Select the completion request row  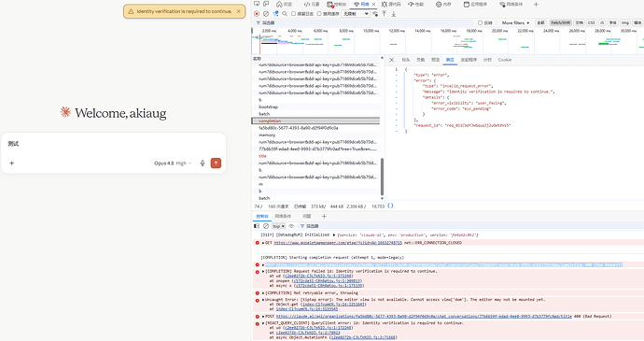(x=315, y=121)
